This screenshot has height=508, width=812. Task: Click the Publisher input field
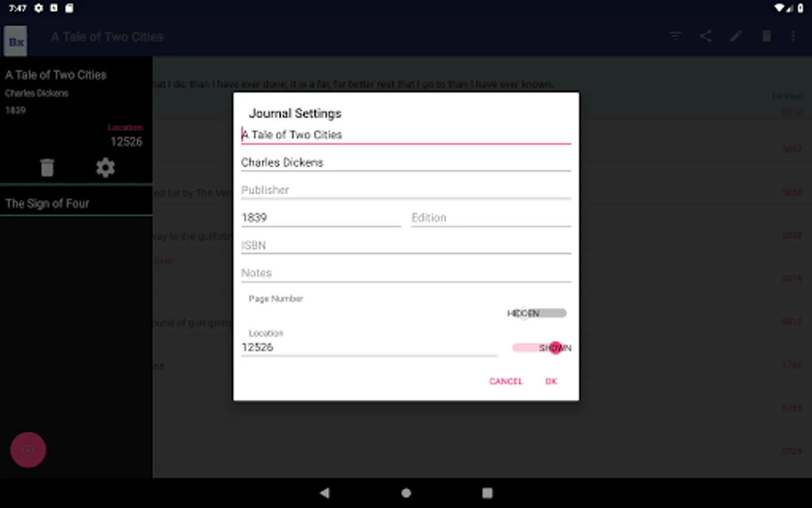click(406, 190)
